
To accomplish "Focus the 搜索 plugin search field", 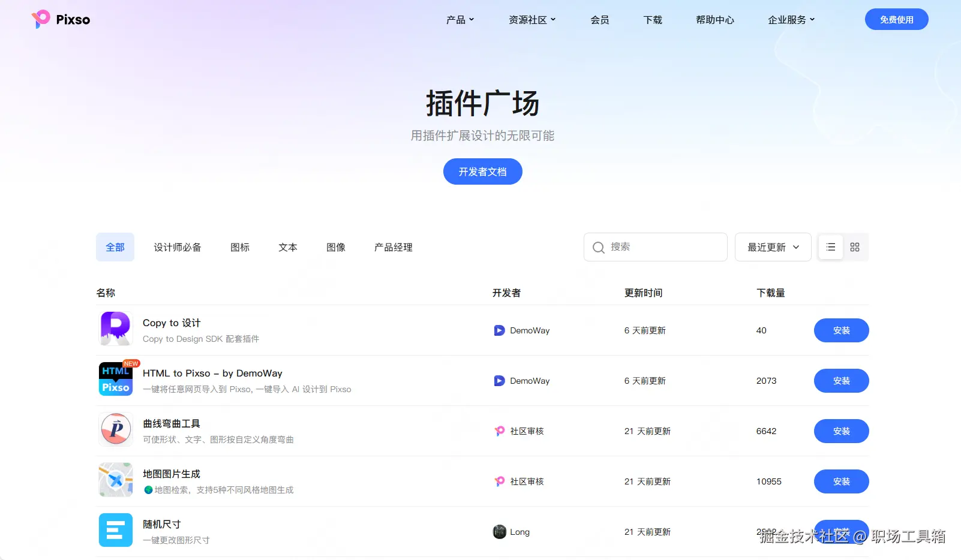I will pos(656,247).
